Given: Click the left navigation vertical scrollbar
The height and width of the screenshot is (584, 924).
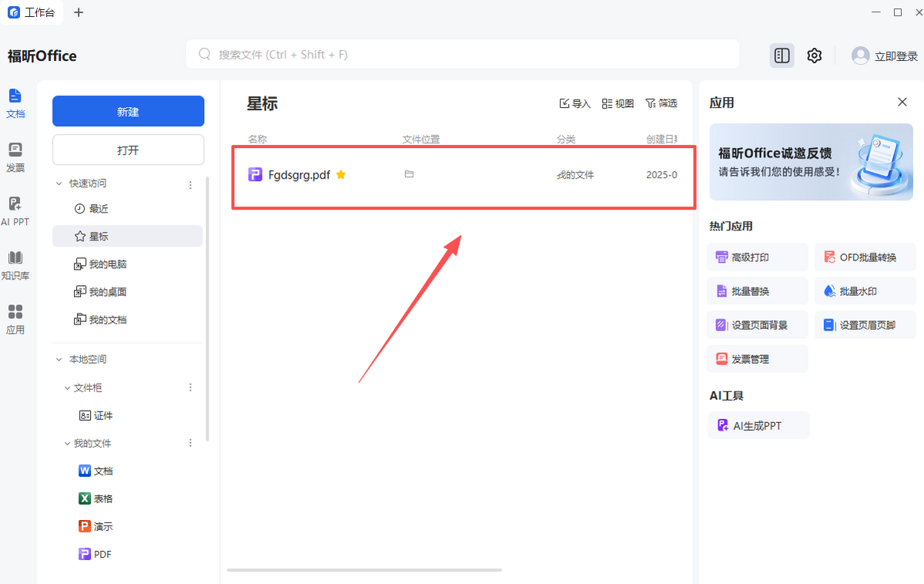Looking at the screenshot, I should [x=208, y=308].
